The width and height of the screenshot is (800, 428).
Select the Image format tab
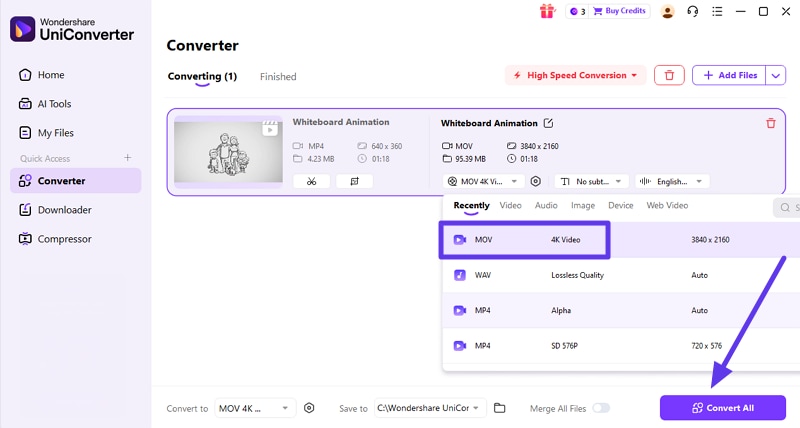(x=583, y=206)
